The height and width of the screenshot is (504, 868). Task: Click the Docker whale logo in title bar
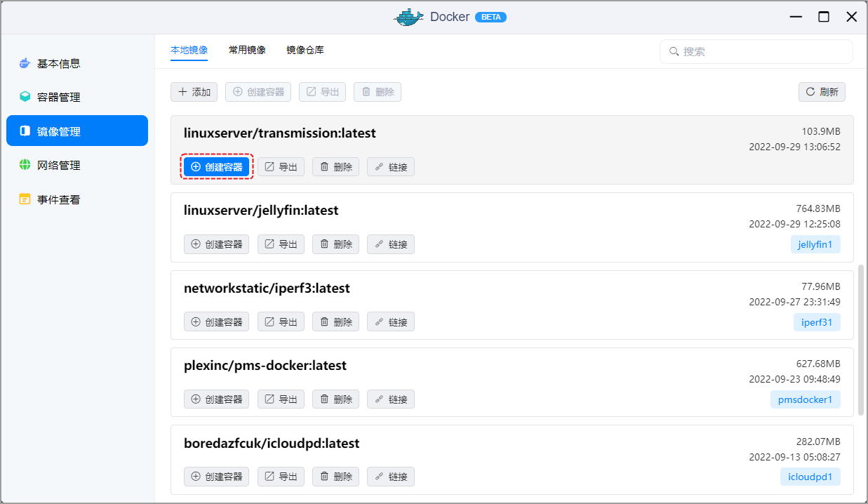[x=409, y=16]
